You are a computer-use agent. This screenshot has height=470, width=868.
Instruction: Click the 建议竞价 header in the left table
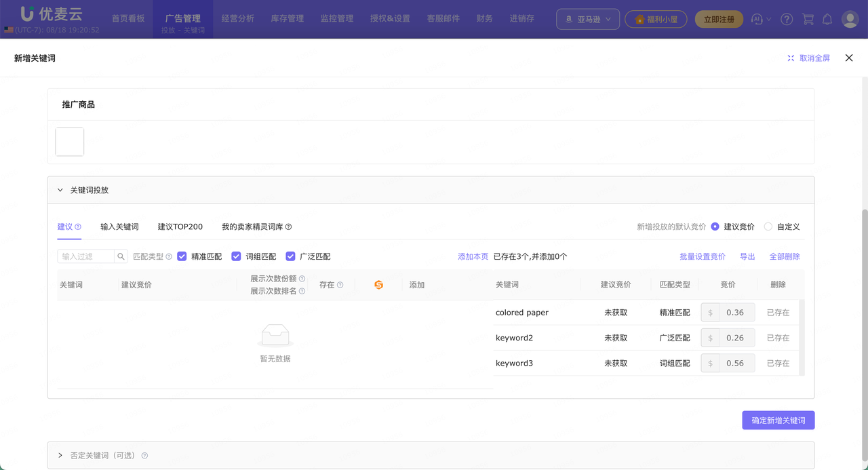point(136,285)
